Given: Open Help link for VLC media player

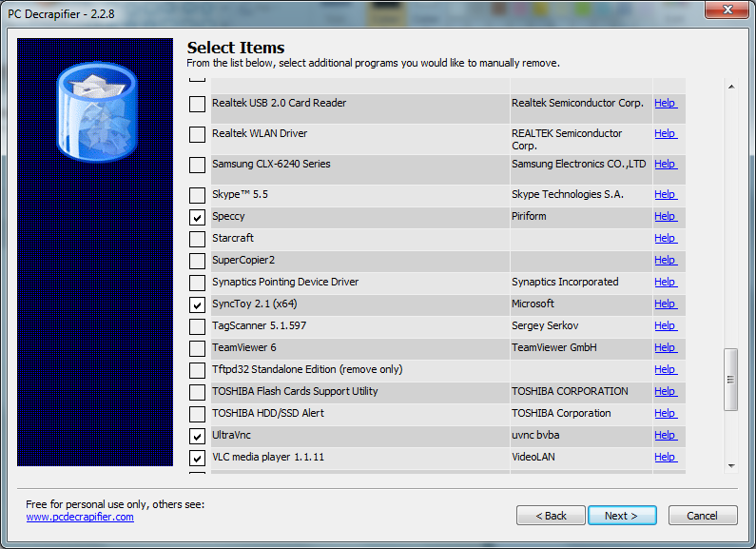Looking at the screenshot, I should (666, 457).
